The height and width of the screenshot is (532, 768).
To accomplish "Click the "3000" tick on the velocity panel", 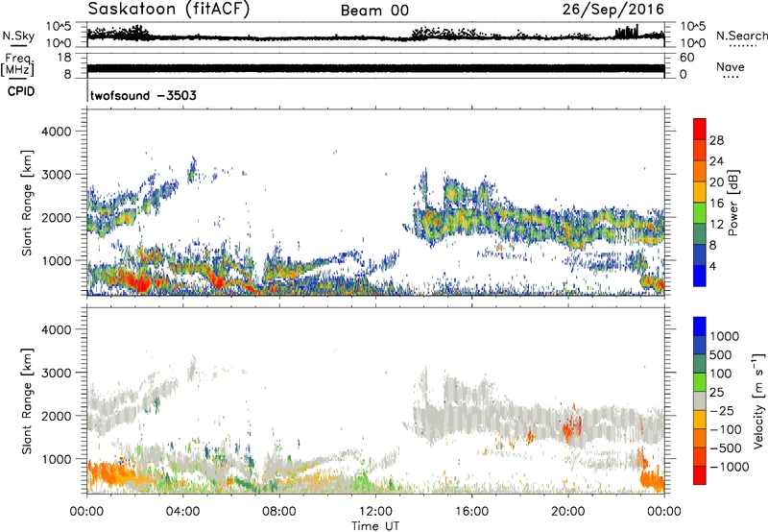I will tap(56, 373).
